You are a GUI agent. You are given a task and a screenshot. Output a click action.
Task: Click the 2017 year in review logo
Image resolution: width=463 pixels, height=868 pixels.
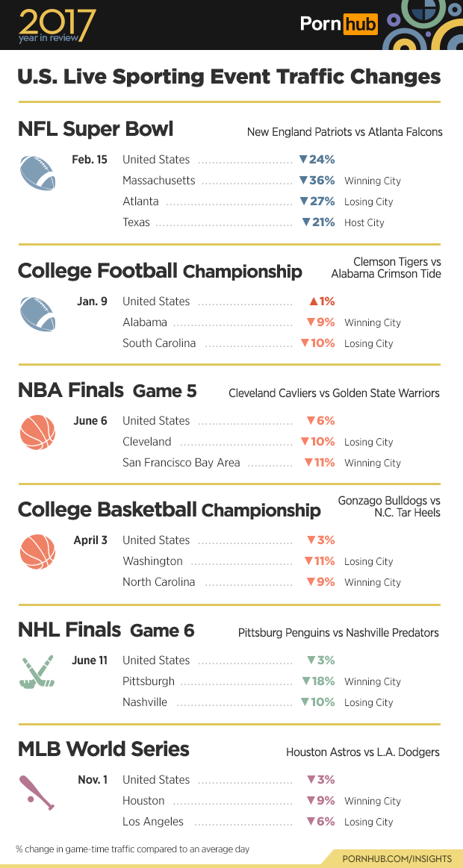(x=57, y=25)
